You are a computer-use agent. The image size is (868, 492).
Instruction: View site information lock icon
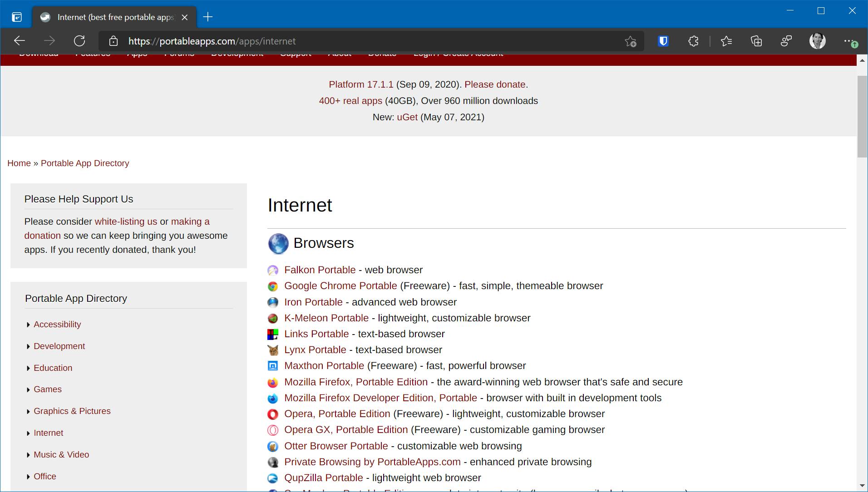(113, 41)
